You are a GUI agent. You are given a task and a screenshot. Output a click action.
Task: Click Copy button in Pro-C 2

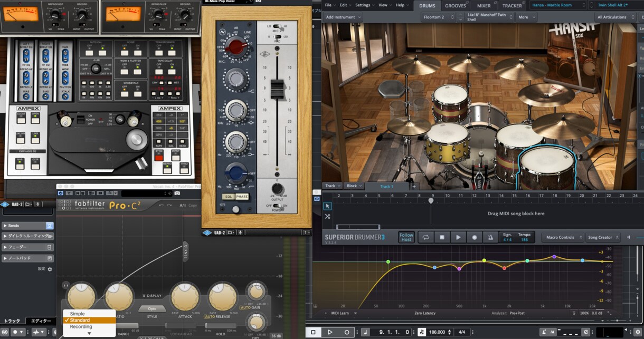tap(193, 205)
